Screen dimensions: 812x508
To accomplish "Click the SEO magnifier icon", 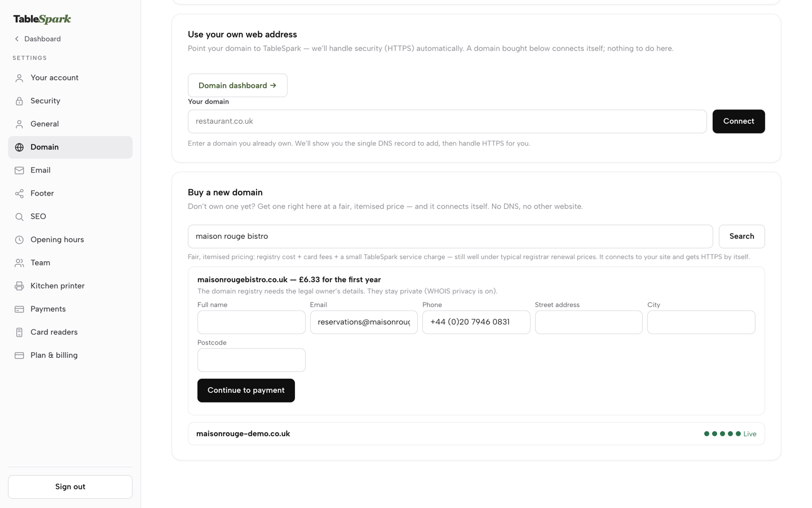I will (x=19, y=217).
